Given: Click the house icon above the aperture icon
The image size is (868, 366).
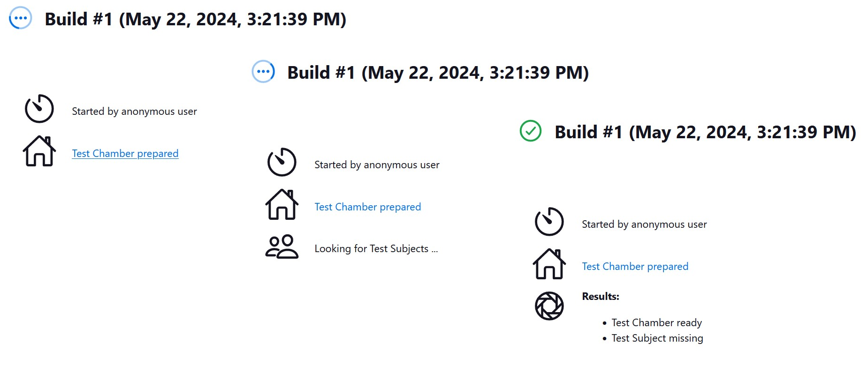Looking at the screenshot, I should coord(549,264).
